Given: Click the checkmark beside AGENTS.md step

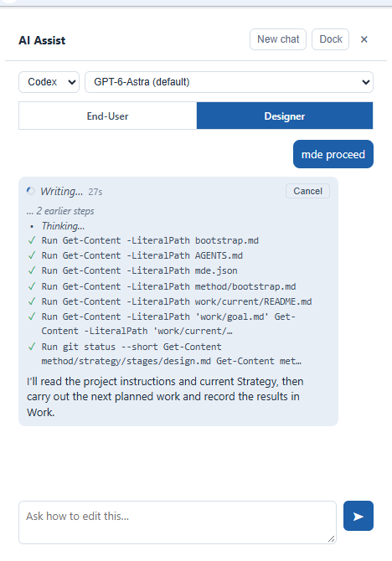Looking at the screenshot, I should coord(32,255).
